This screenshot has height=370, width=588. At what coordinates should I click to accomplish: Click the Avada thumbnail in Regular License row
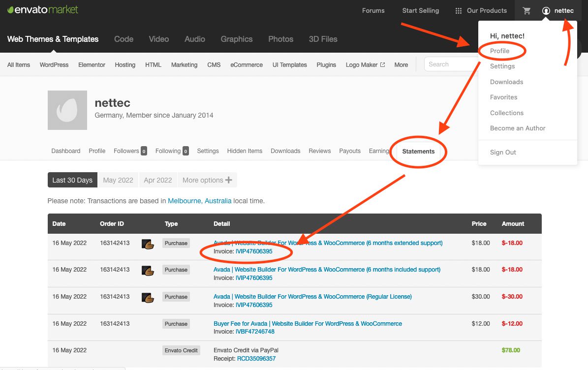(148, 298)
